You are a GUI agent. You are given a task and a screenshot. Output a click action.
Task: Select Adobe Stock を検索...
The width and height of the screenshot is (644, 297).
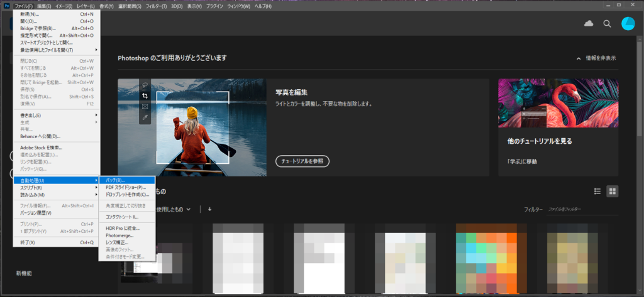click(x=57, y=148)
